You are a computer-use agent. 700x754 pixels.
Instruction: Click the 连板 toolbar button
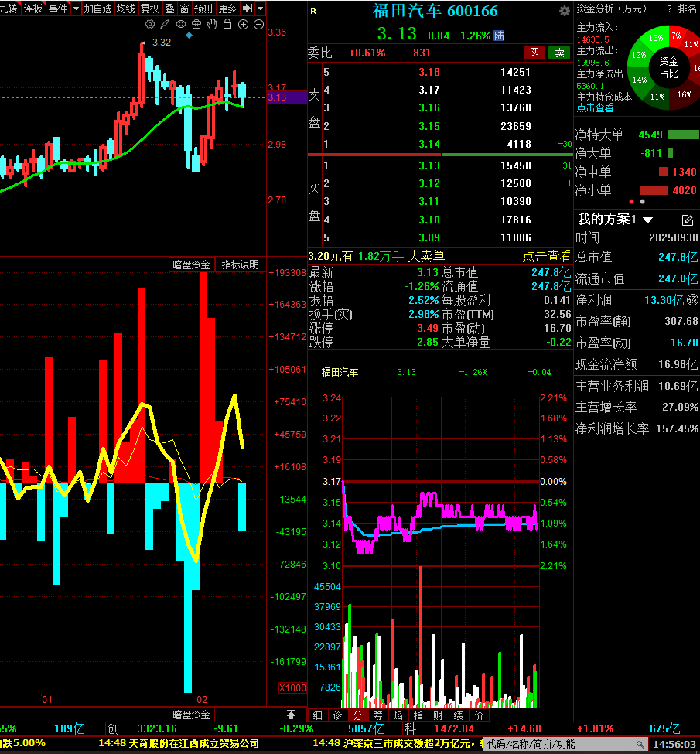33,9
